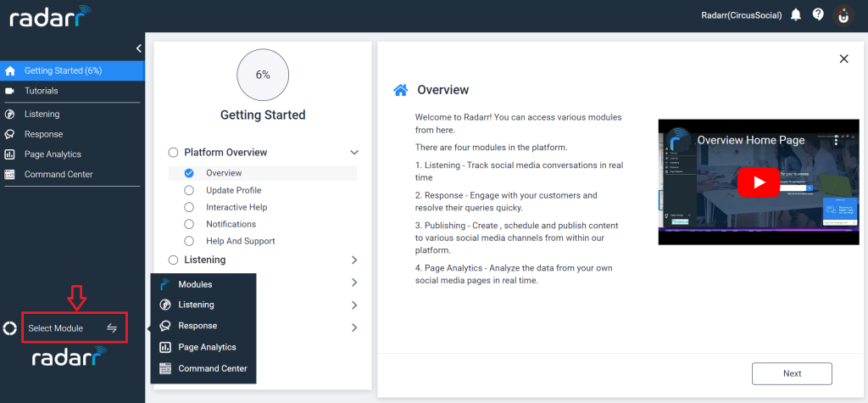Close the Overview panel with the X
The height and width of the screenshot is (403, 868).
pyautogui.click(x=843, y=59)
